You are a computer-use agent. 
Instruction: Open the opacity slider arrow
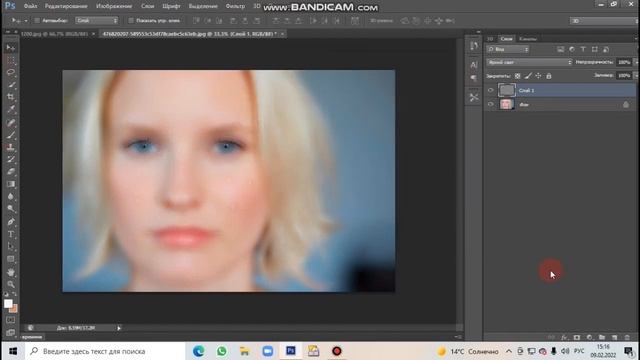[x=636, y=62]
